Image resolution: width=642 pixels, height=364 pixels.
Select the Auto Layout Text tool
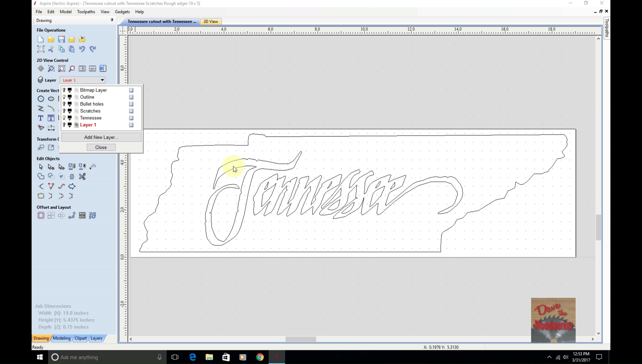(51, 118)
